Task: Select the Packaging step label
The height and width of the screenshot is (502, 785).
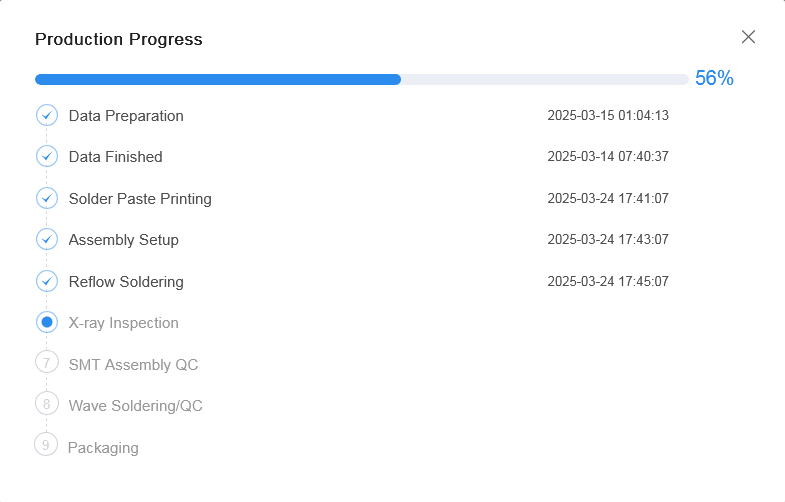Action: pyautogui.click(x=103, y=447)
